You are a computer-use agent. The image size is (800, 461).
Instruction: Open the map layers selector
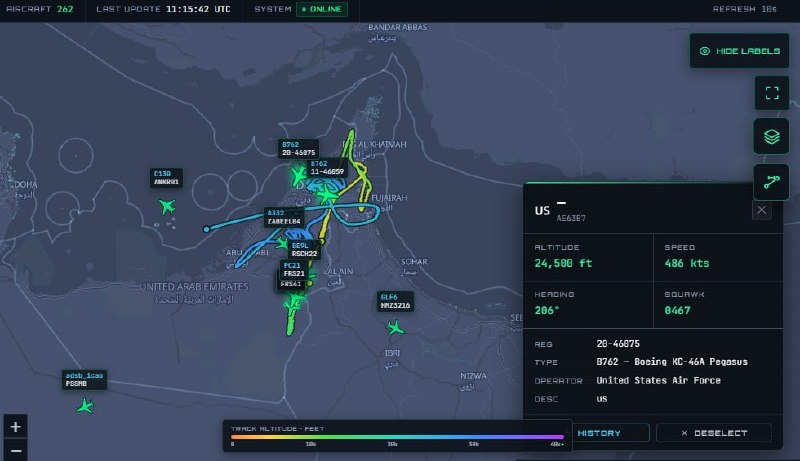(x=771, y=137)
